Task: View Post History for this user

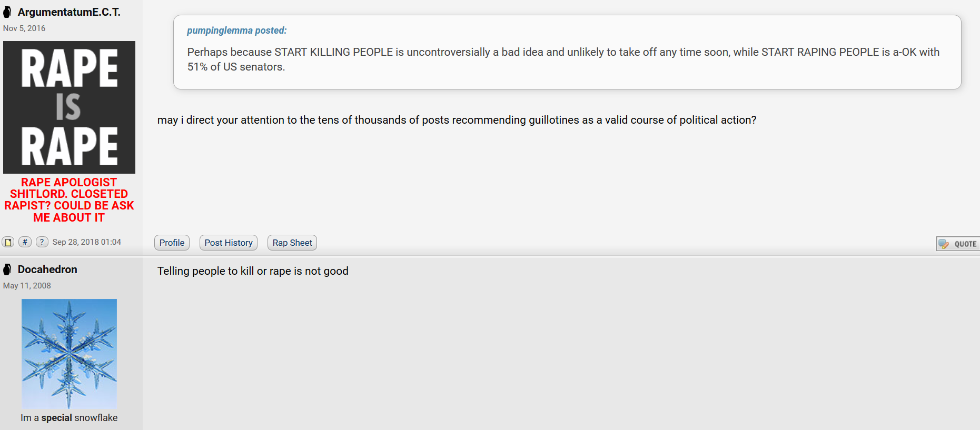Action: point(229,243)
